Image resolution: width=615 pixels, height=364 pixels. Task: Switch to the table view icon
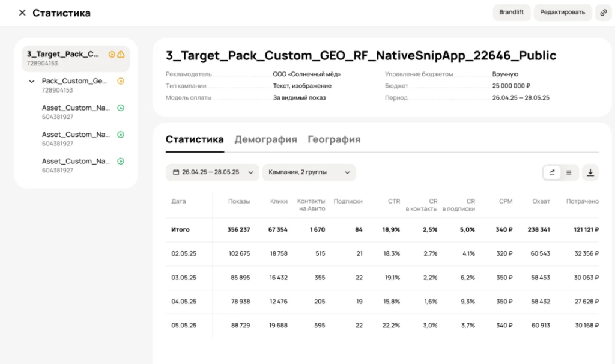[568, 172]
